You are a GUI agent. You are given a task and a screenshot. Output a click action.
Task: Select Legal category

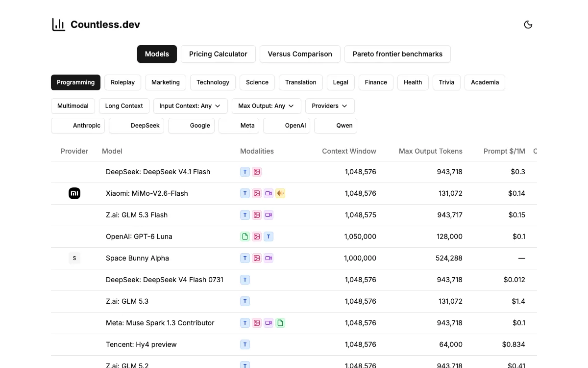341,82
